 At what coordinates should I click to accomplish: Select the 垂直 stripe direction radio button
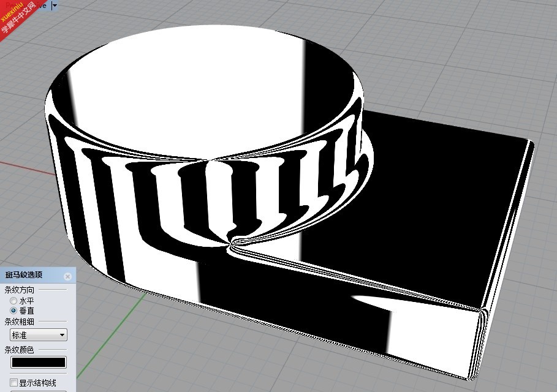pyautogui.click(x=13, y=311)
